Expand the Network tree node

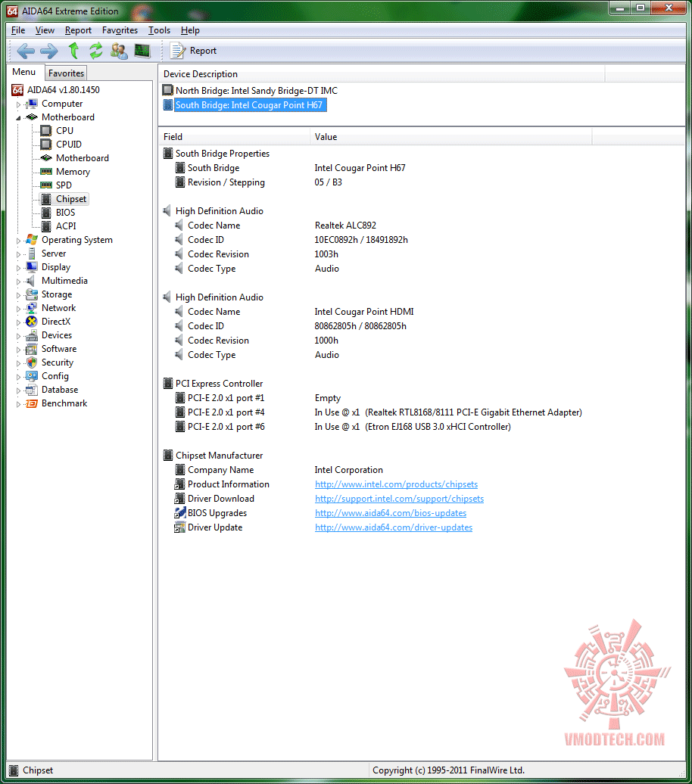tap(18, 309)
